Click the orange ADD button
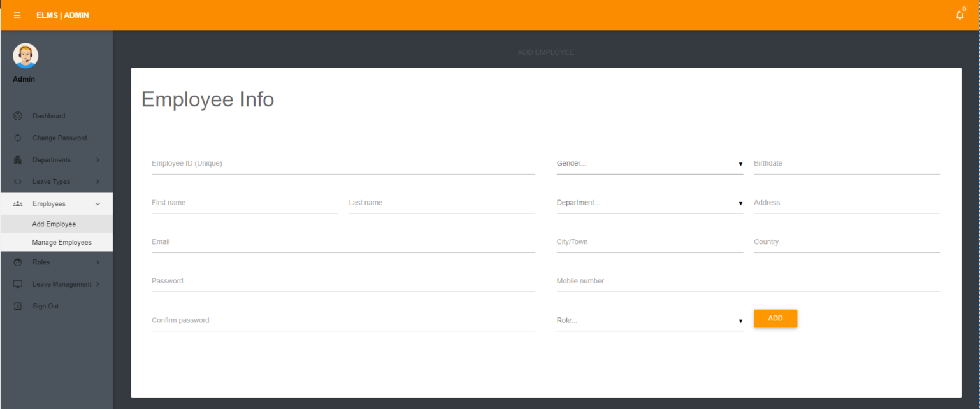The image size is (980, 409). click(x=775, y=319)
